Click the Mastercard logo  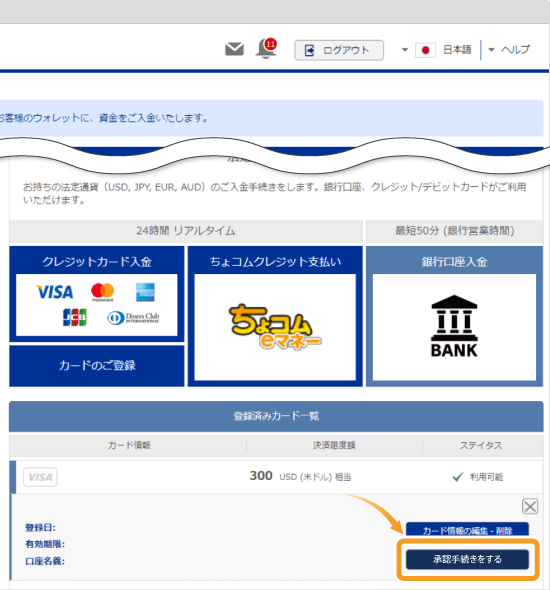pyautogui.click(x=102, y=292)
